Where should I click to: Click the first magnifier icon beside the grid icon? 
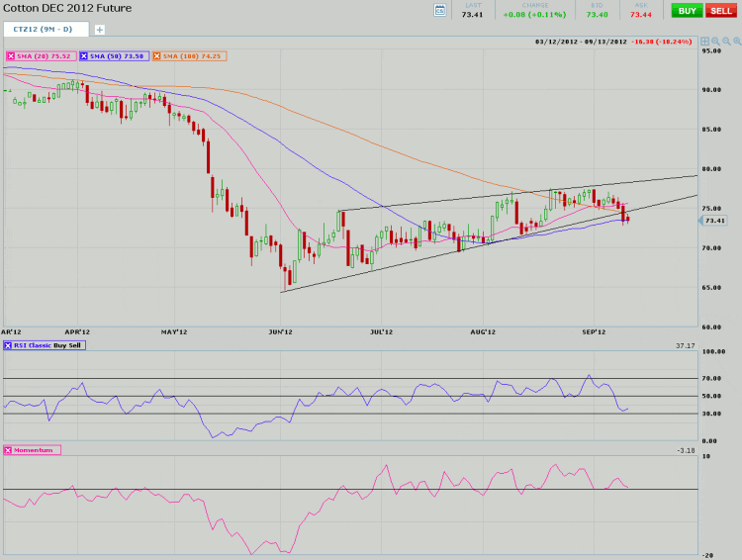pos(715,42)
